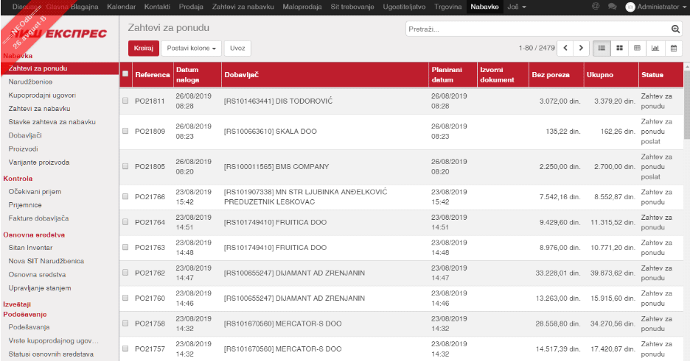
Task: Open Podešavanja in sidebar
Action: [29, 327]
